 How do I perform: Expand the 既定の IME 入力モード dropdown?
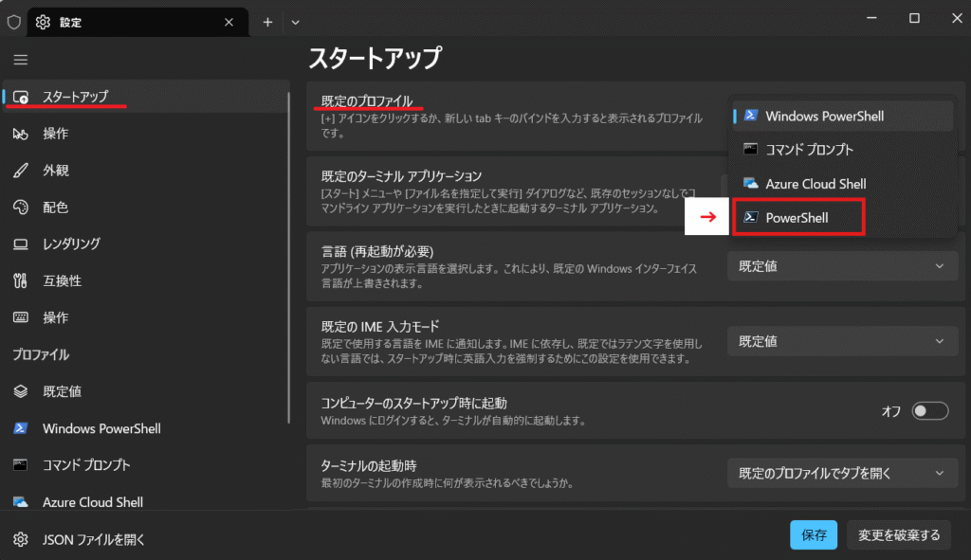coord(843,341)
